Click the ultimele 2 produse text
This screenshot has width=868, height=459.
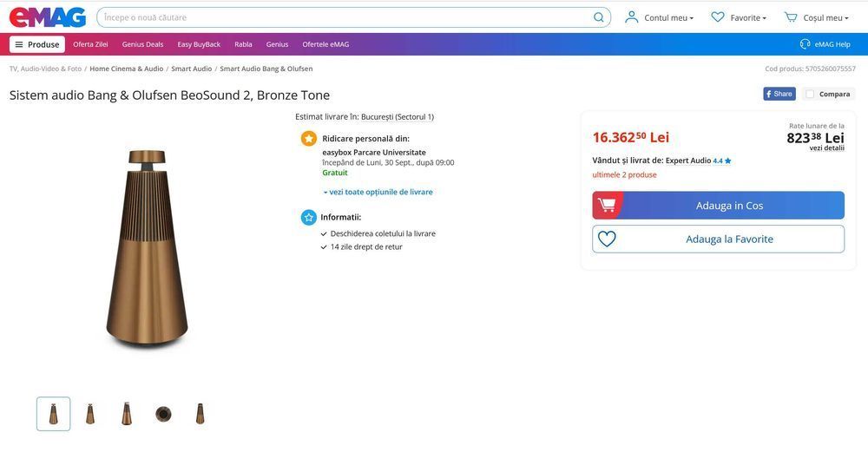pyautogui.click(x=624, y=174)
